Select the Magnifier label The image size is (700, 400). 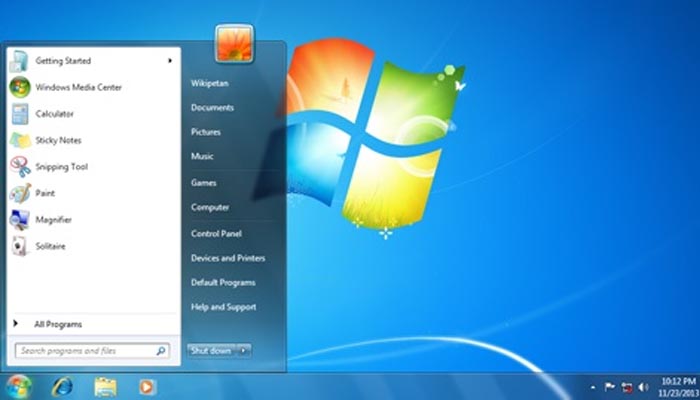[x=54, y=220]
